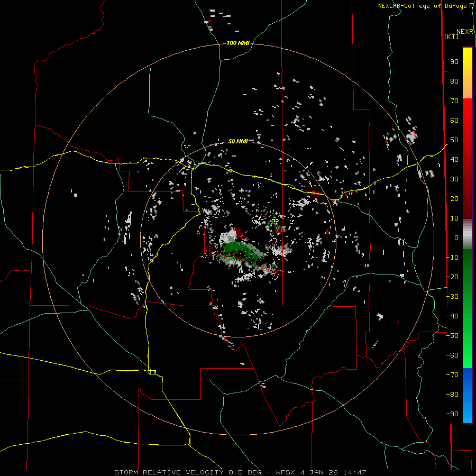Click the 20 value on velocity scale
The width and height of the screenshot is (476, 476).
coord(454,198)
